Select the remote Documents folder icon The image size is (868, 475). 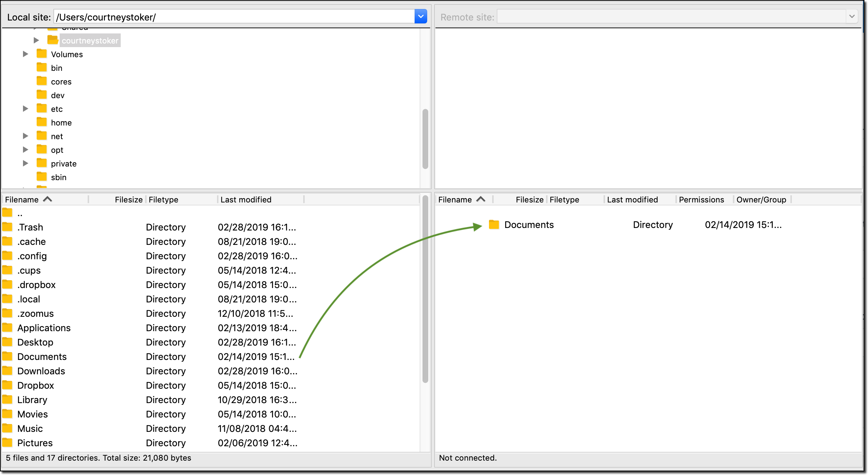coord(494,224)
